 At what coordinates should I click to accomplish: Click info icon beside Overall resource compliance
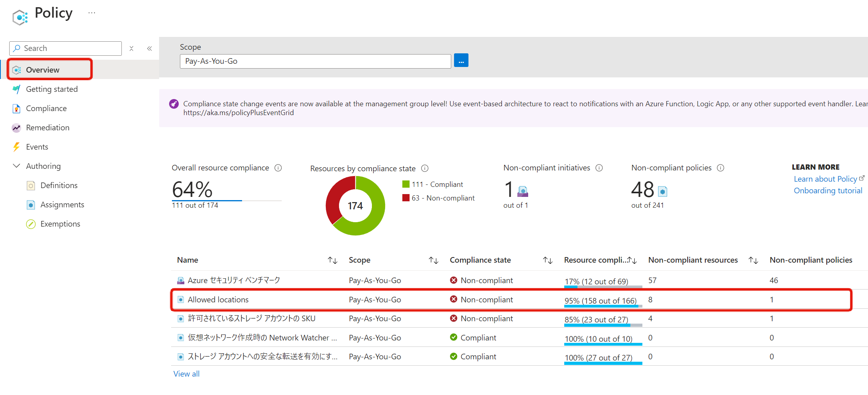278,168
